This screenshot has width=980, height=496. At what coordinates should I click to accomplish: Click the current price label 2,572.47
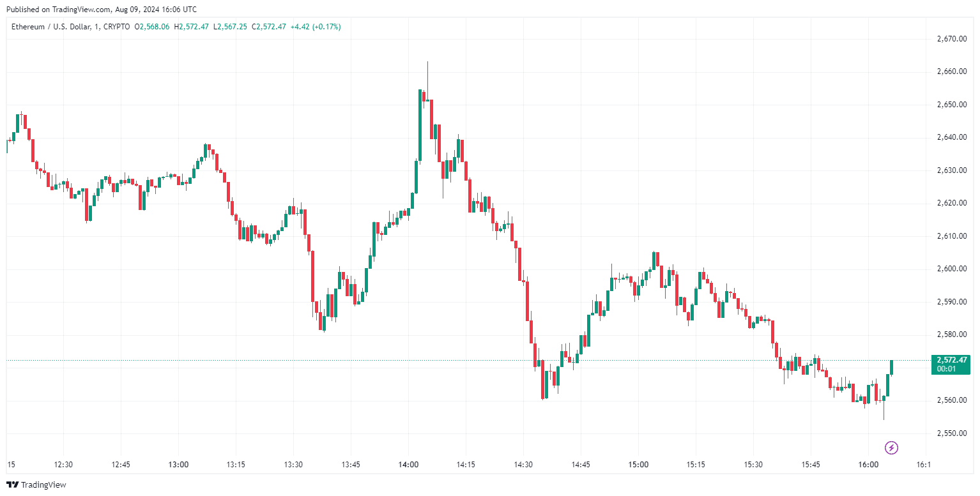[x=951, y=360]
